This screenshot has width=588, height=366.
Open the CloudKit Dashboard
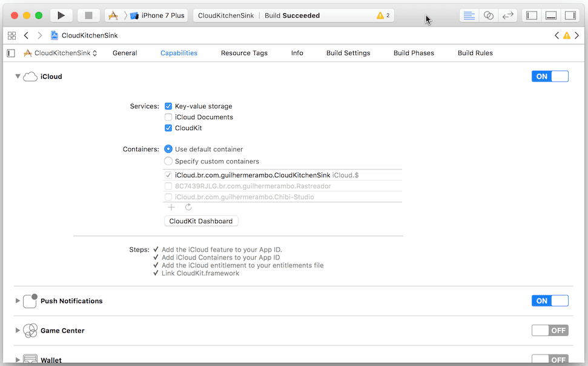pos(201,221)
